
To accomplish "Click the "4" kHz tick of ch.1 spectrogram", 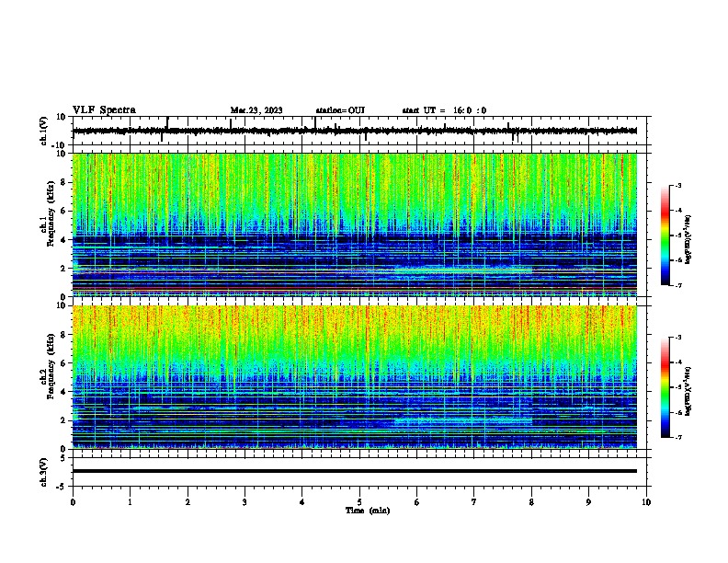I will (63, 240).
